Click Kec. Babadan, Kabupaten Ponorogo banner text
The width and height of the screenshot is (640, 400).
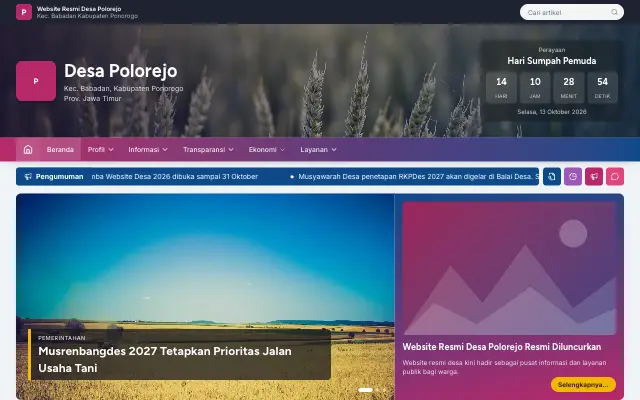[x=123, y=89]
